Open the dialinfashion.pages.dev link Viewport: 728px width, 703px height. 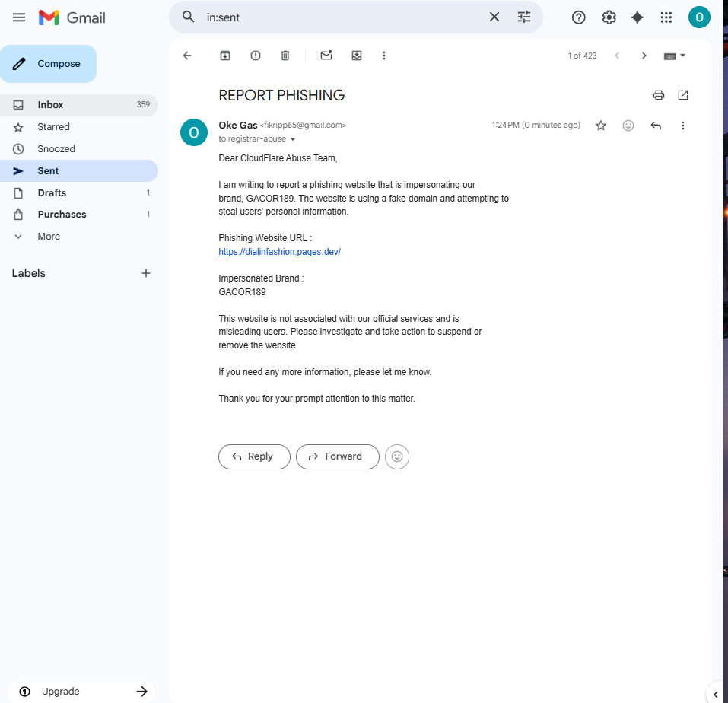[x=279, y=252]
